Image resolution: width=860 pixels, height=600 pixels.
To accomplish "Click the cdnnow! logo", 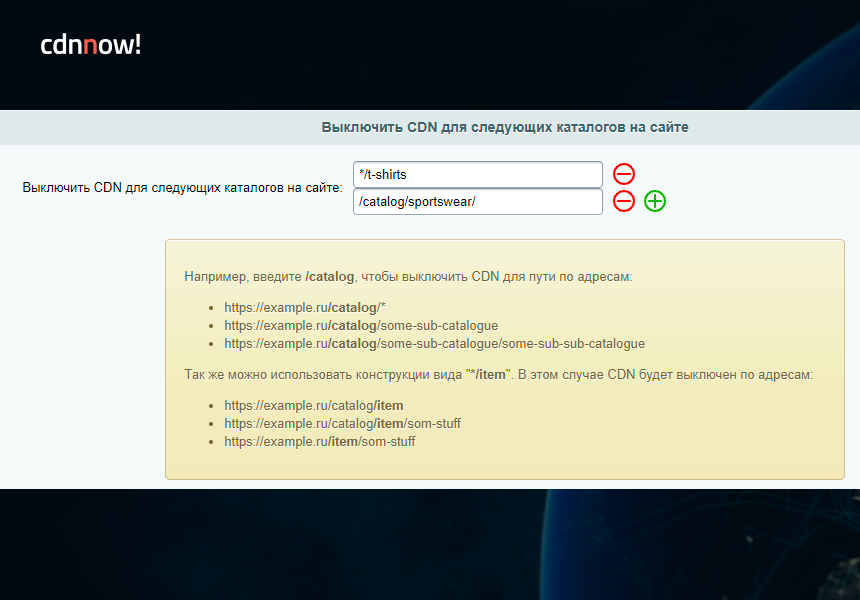I will pos(90,45).
